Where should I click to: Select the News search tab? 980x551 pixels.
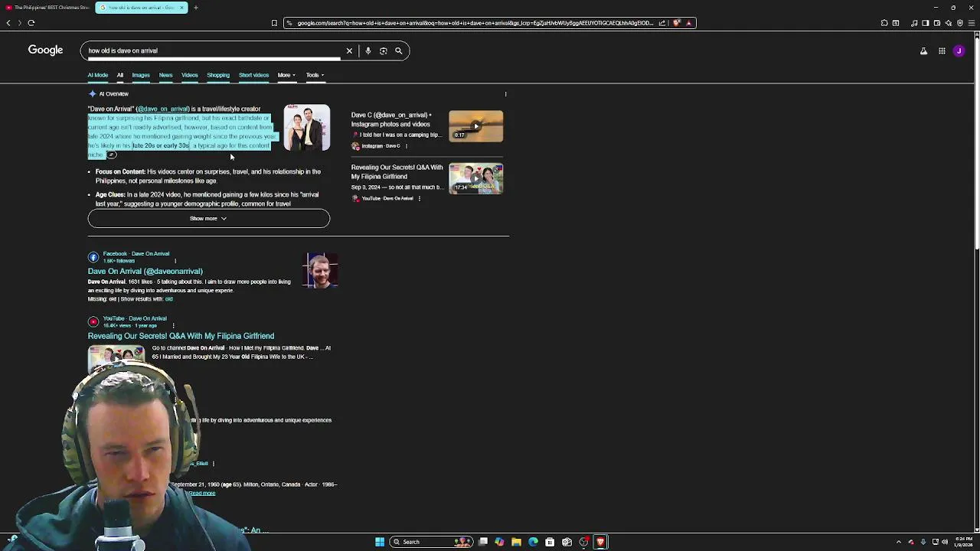tap(165, 75)
